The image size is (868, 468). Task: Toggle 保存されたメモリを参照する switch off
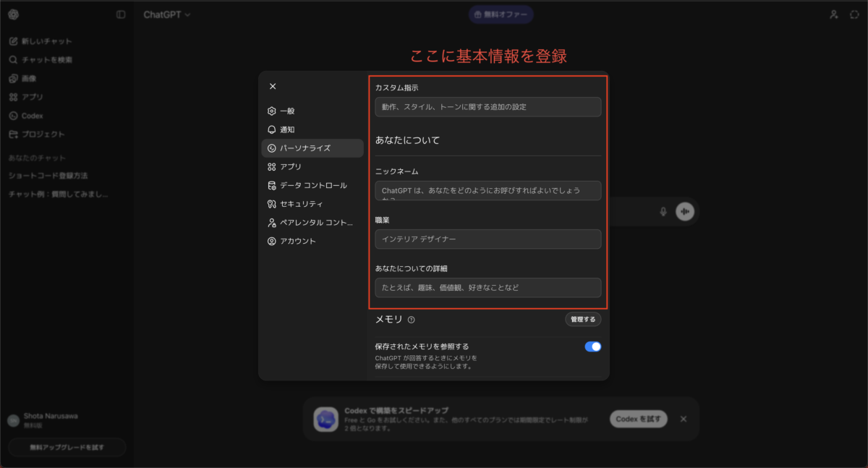592,346
